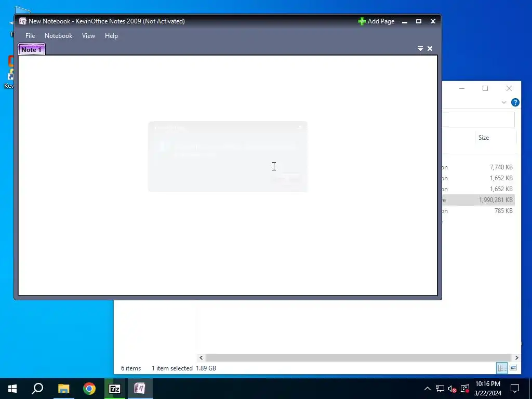Open the tab list dropdown arrow
The height and width of the screenshot is (399, 532).
click(x=420, y=48)
